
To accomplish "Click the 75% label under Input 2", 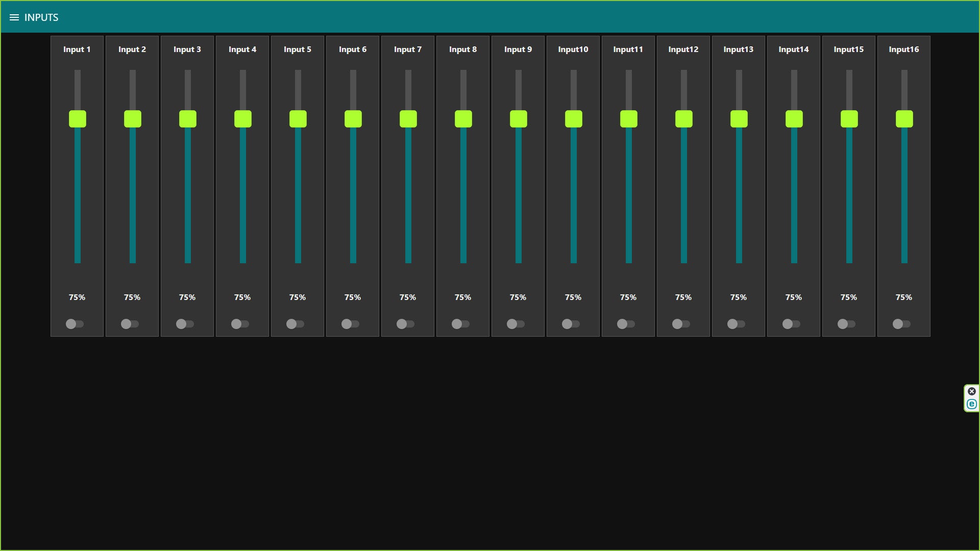I will [132, 297].
